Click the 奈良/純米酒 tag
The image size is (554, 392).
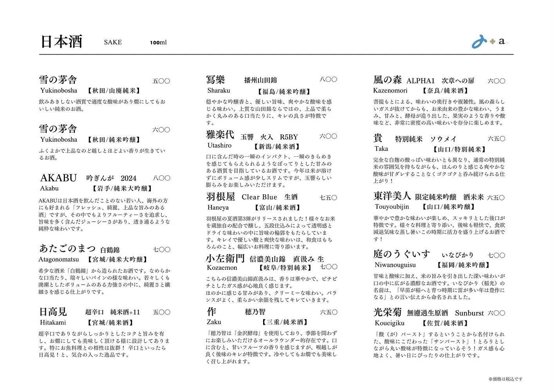(445, 90)
